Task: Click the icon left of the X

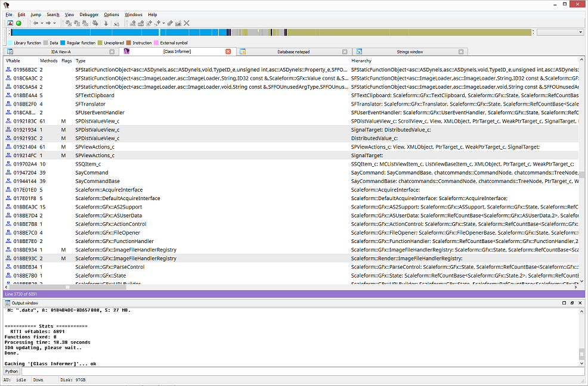Action: tap(178, 23)
